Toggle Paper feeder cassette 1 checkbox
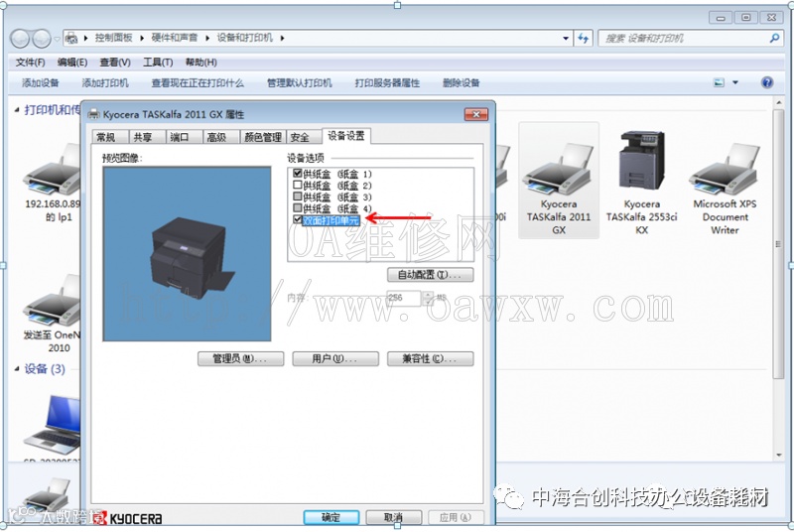Viewport: 794px width, 532px height. pos(298,173)
